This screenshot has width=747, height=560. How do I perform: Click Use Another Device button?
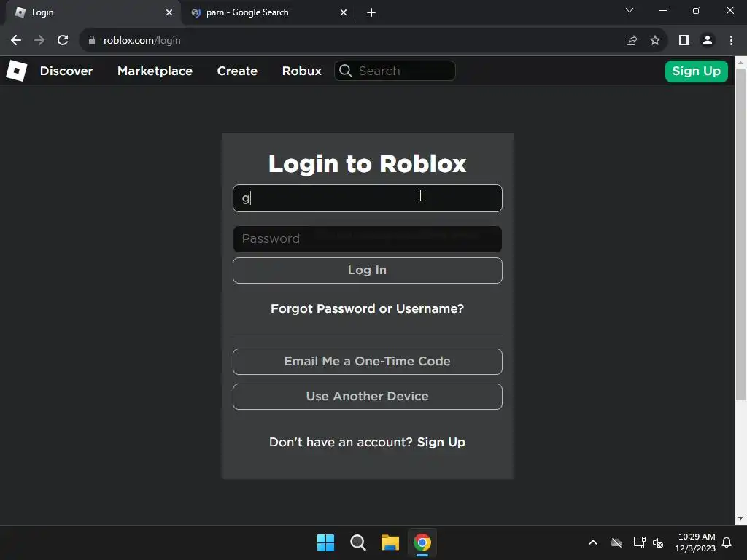368,397
